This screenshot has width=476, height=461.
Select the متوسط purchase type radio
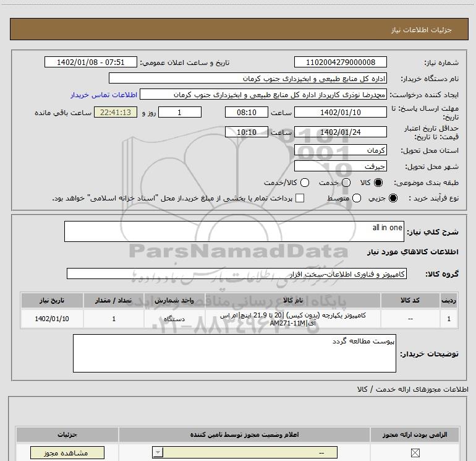click(x=357, y=198)
